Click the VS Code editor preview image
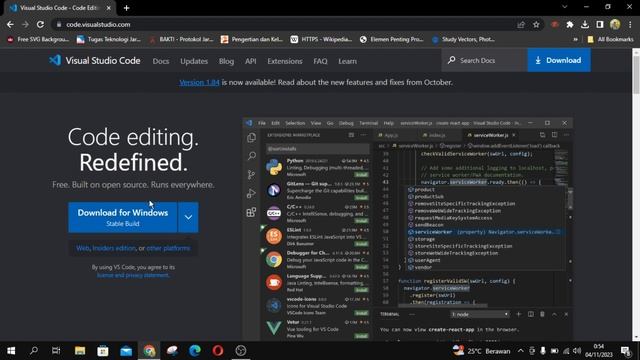 [408, 229]
